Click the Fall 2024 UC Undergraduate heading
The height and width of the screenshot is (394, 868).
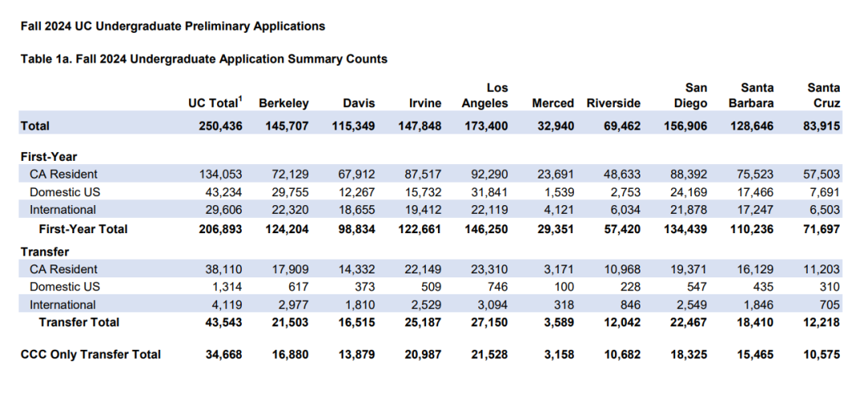pos(173,26)
